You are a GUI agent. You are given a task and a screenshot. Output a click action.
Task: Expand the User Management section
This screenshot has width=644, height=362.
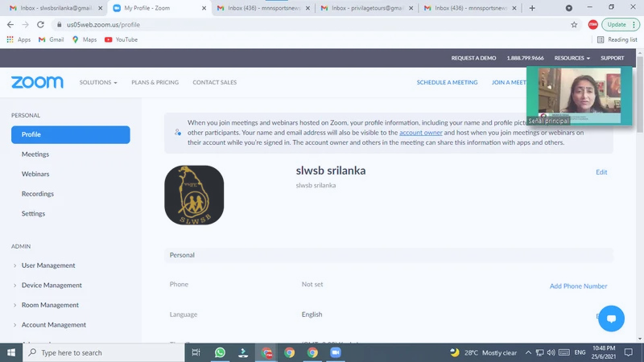coord(48,265)
